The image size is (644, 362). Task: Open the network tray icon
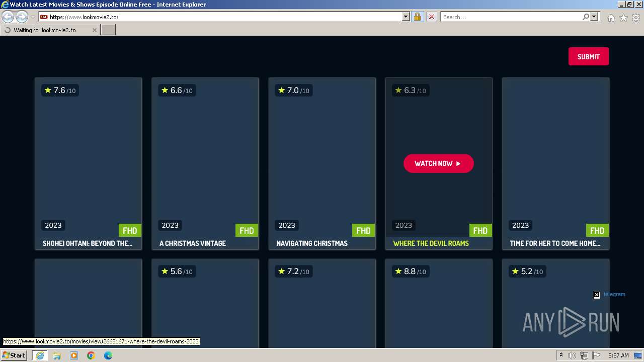point(584,355)
